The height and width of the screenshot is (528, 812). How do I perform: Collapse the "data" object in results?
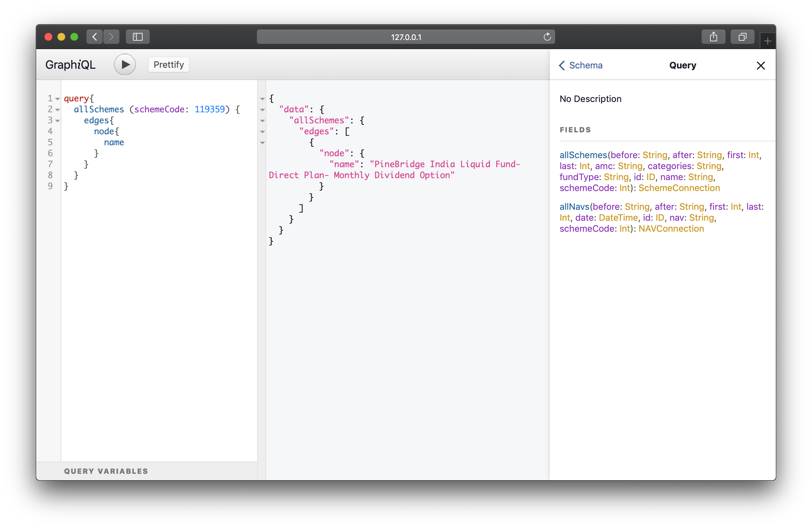pyautogui.click(x=262, y=110)
